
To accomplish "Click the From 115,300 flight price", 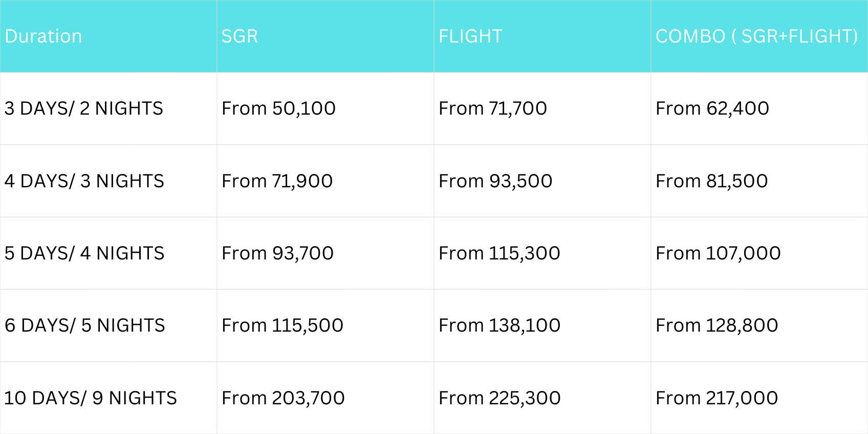I will click(499, 253).
